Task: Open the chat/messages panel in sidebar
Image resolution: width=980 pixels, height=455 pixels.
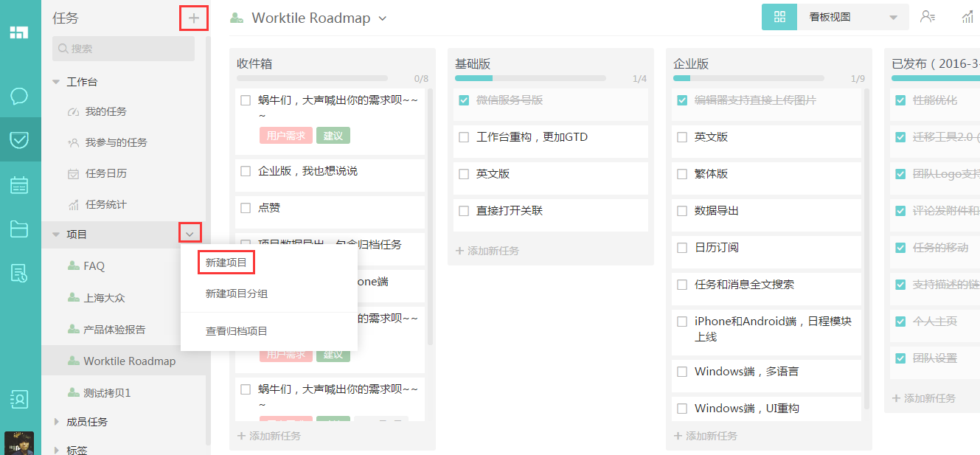Action: point(19,97)
